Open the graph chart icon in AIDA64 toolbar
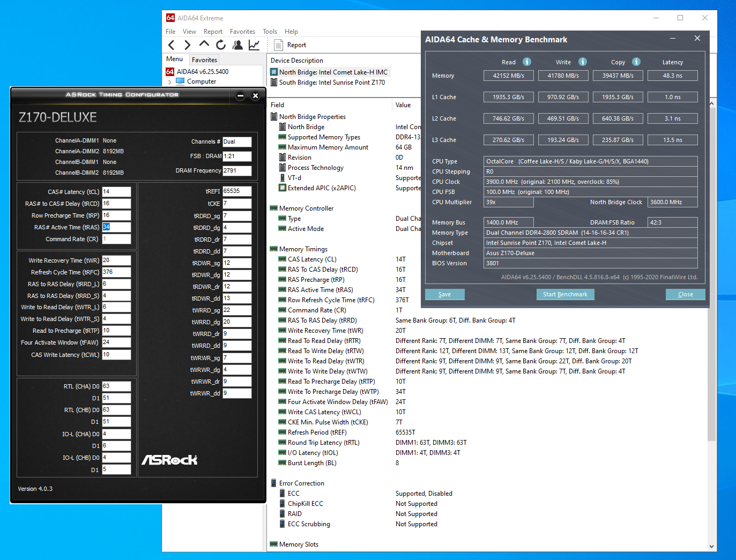Viewport: 736px width, 560px height. (254, 45)
